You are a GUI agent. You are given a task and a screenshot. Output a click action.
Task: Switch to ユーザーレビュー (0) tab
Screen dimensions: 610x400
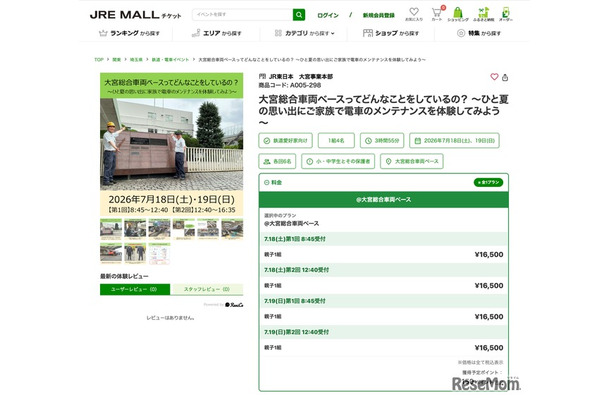(135, 289)
